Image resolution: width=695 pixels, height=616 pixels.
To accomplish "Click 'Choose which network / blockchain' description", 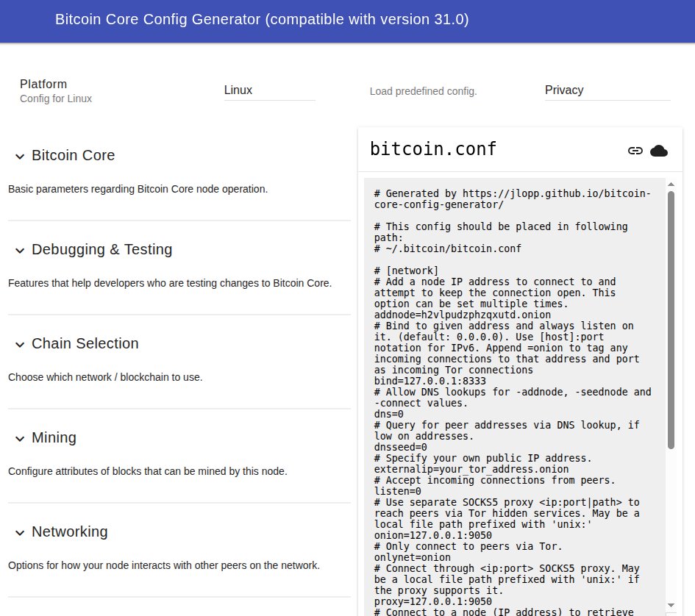I will tap(105, 377).
